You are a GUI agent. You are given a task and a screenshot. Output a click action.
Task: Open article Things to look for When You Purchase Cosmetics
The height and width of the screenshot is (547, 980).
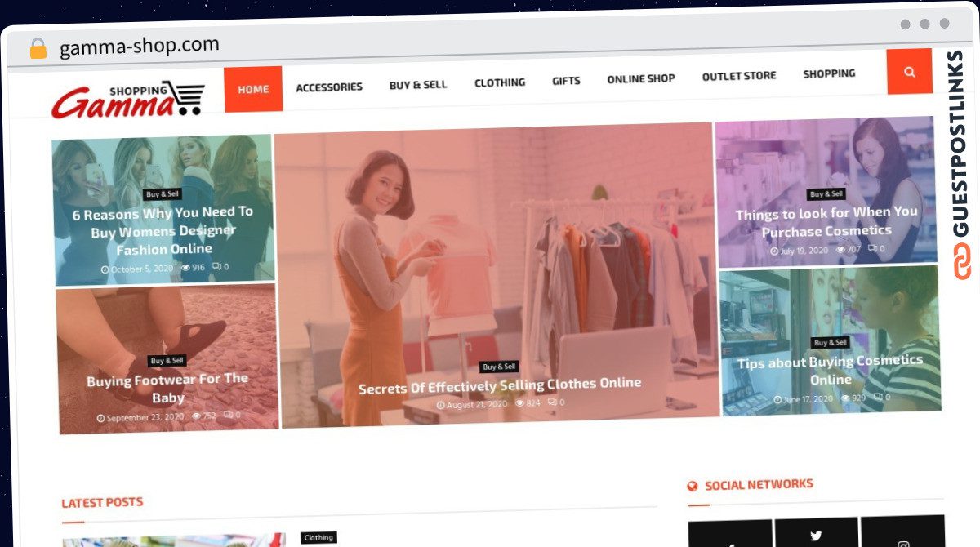click(826, 222)
